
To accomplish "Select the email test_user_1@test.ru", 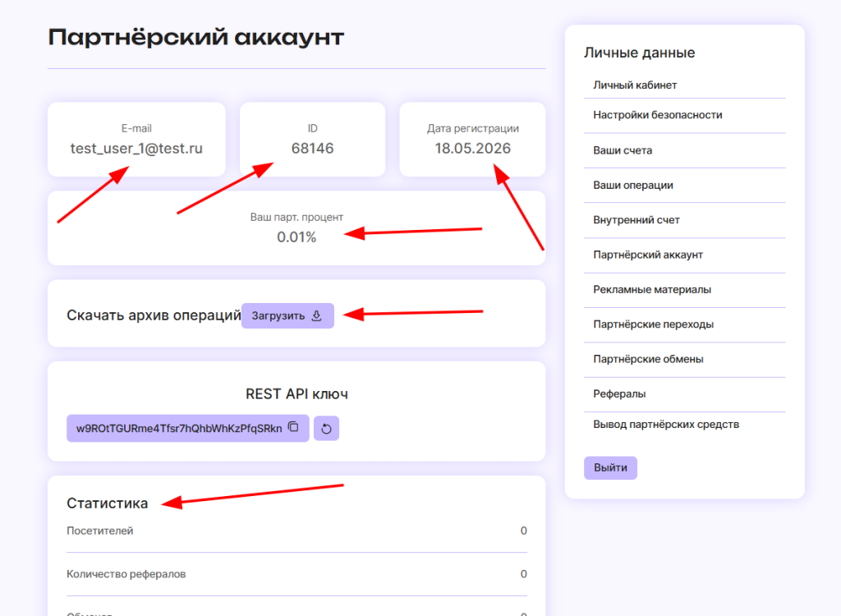I will (x=136, y=149).
